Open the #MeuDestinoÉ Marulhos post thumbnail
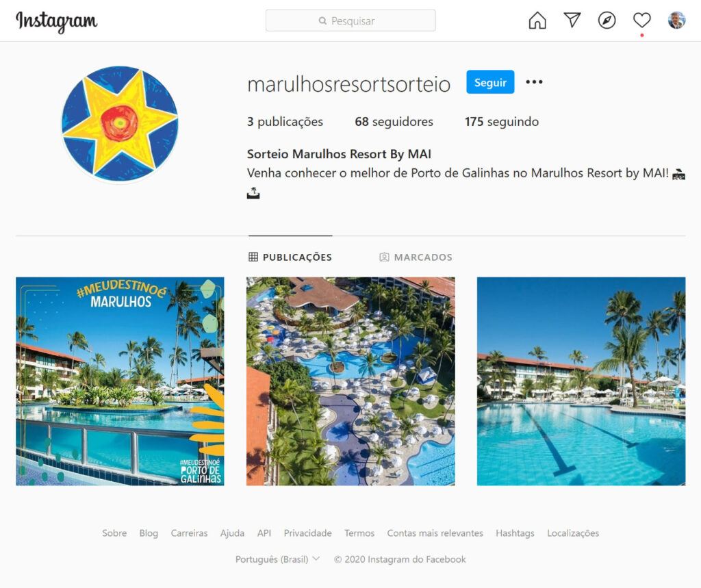Image resolution: width=701 pixels, height=588 pixels. pyautogui.click(x=120, y=381)
